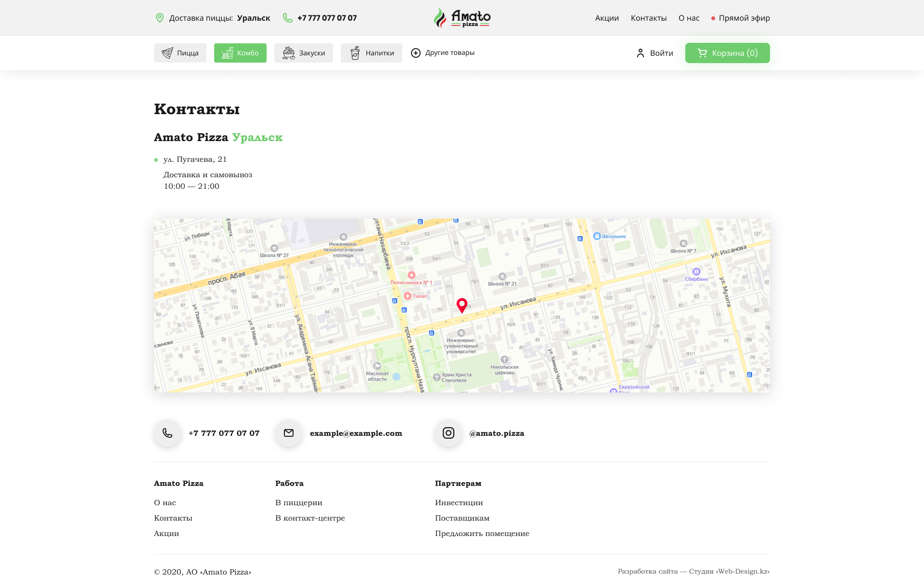Click the Сбербанк marker on the map
Viewport: 924px width, 588px height.
tap(696, 272)
